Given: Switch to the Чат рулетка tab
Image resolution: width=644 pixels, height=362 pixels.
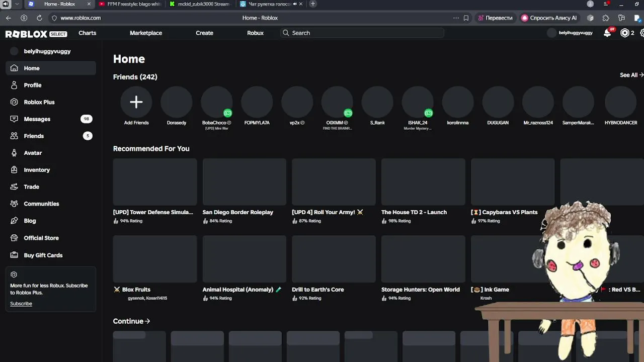Looking at the screenshot, I should [x=271, y=4].
